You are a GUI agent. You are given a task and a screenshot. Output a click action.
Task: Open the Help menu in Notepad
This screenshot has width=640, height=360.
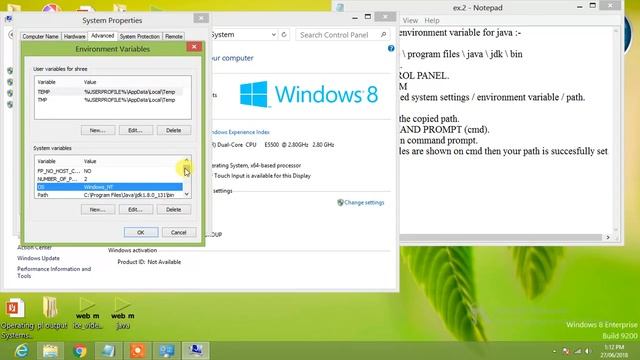[x=432, y=20]
